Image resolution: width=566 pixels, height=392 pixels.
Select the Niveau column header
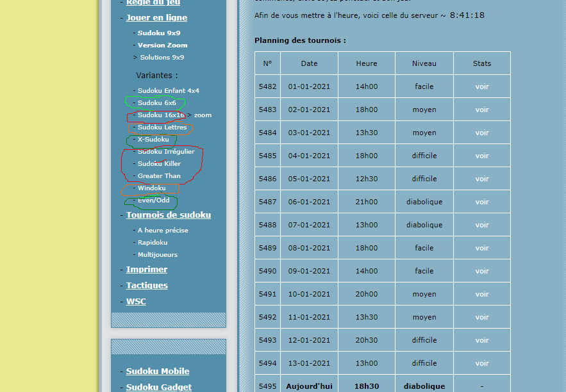424,63
